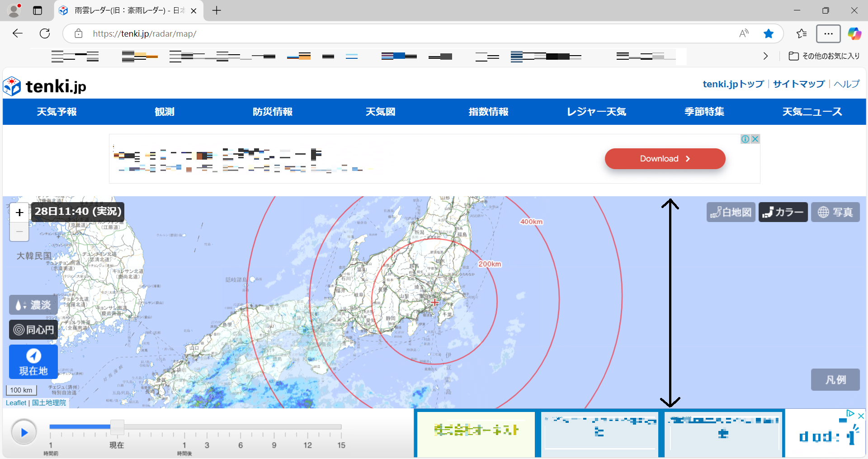Close the 雨雲レーダー tab

pos(194,11)
